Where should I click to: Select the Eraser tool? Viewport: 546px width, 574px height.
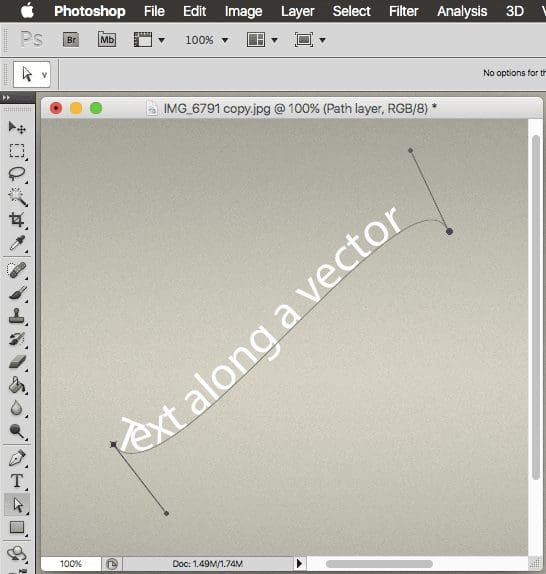17,362
